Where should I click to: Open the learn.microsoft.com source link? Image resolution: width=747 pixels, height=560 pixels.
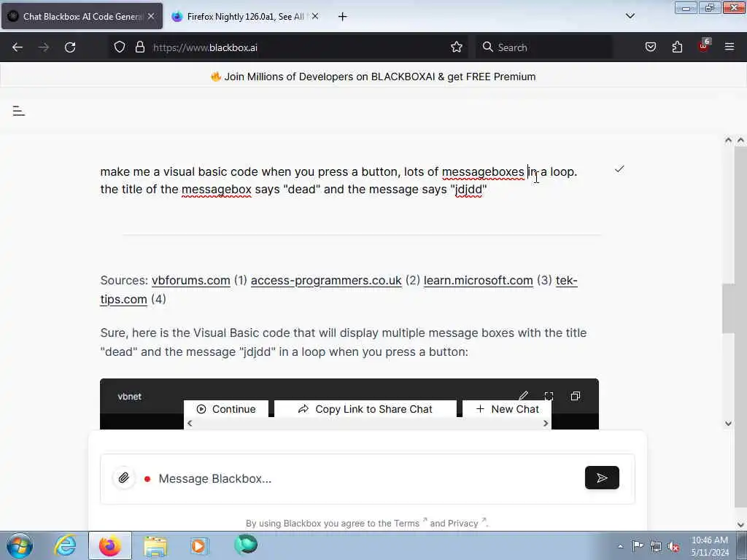point(479,281)
